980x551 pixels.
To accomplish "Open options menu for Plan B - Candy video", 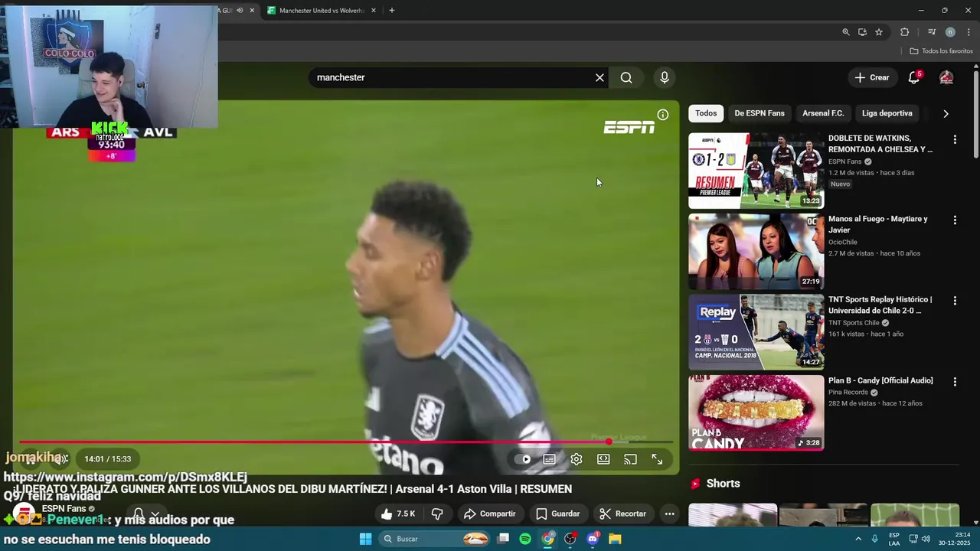I will pos(955,381).
